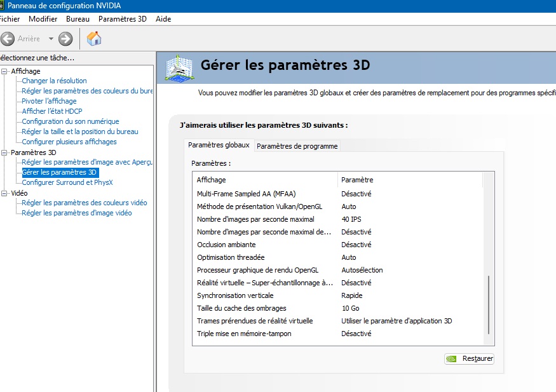Select Trames prérendues de réalité virtuelle row
556x392 pixels.
(x=338, y=321)
